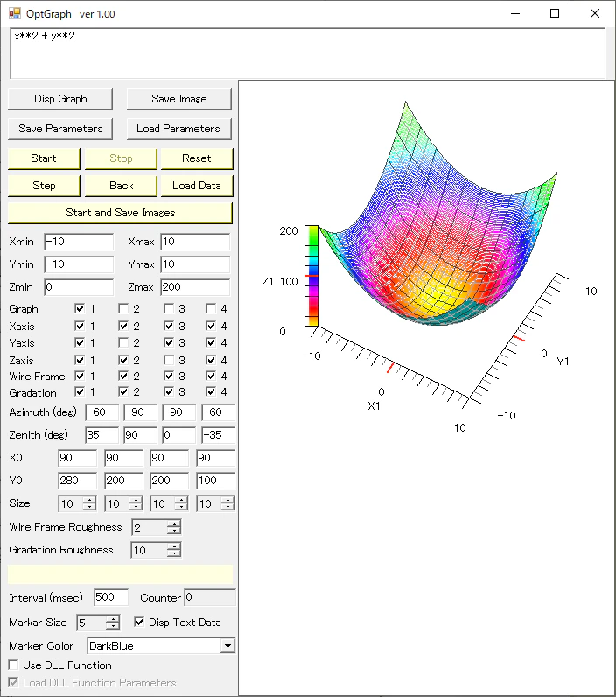The image size is (616, 697).
Task: Click the Interval (msec) field
Action: click(111, 597)
